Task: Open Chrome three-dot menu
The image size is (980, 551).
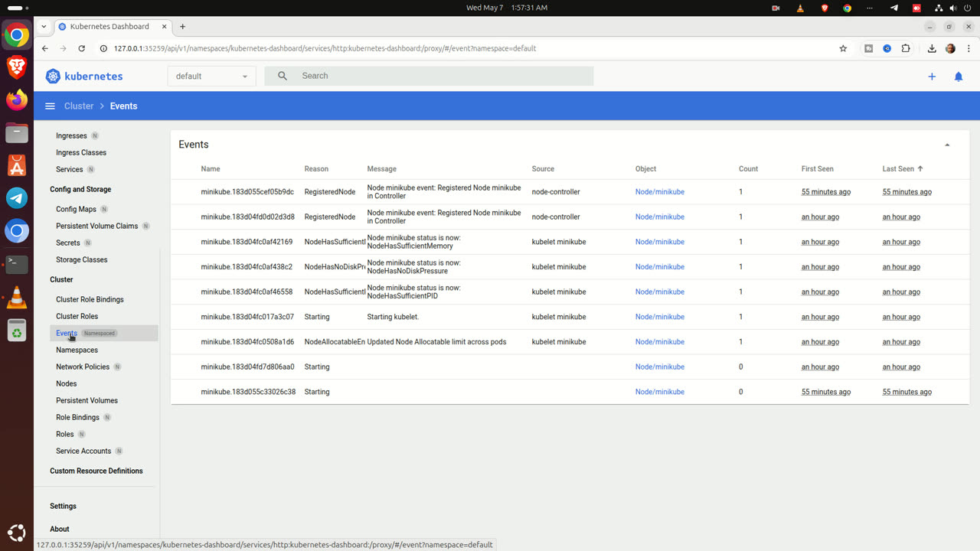Action: click(968, 48)
